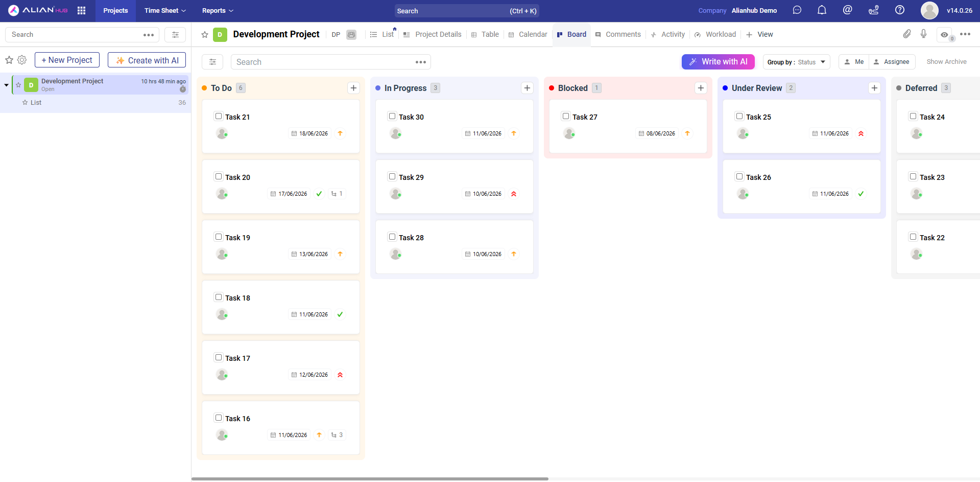
Task: Add a new View tab
Action: (759, 34)
